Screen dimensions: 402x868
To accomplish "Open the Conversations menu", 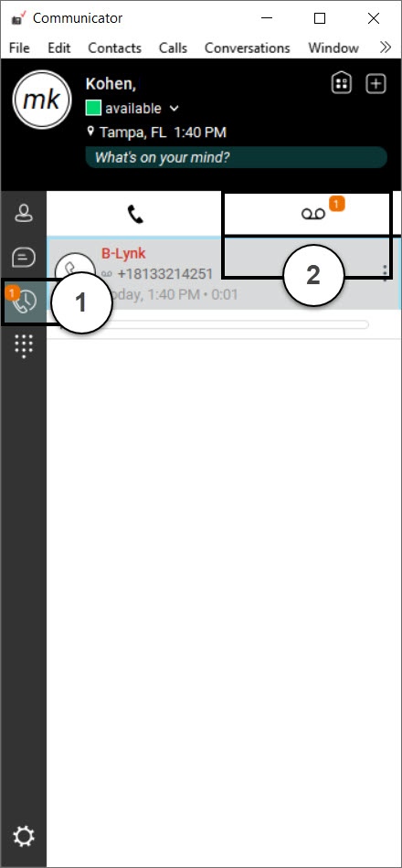I will (247, 48).
